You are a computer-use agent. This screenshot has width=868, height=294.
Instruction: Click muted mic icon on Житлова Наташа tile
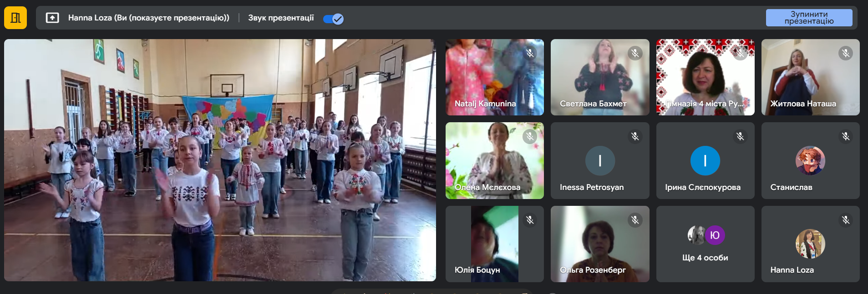tap(845, 53)
